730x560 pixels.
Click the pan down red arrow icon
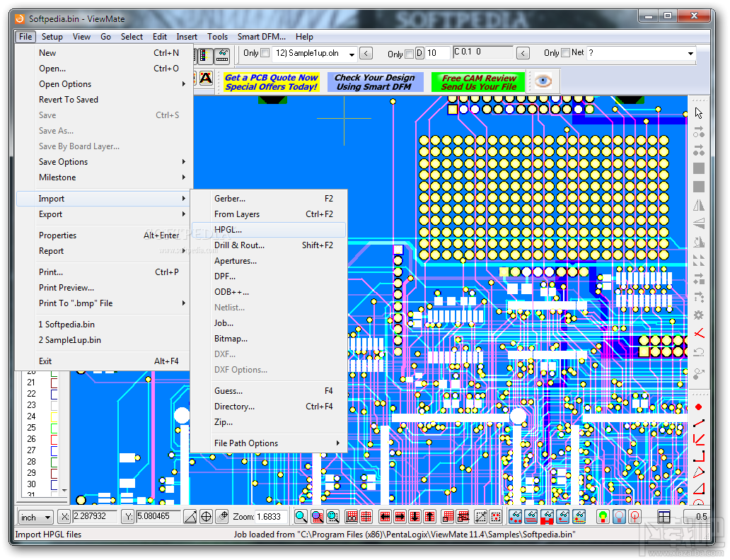[415, 516]
